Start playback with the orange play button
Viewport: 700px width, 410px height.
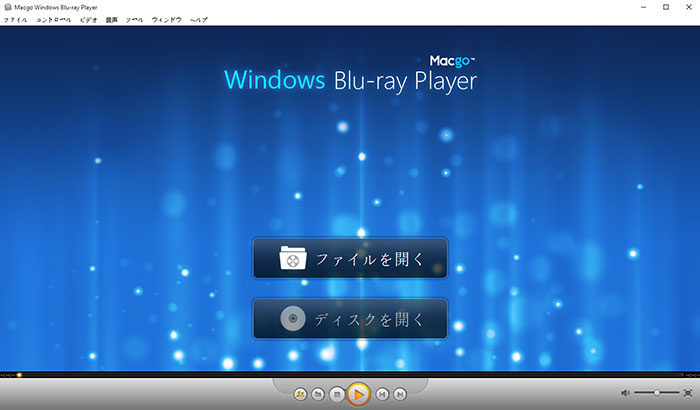[x=358, y=394]
